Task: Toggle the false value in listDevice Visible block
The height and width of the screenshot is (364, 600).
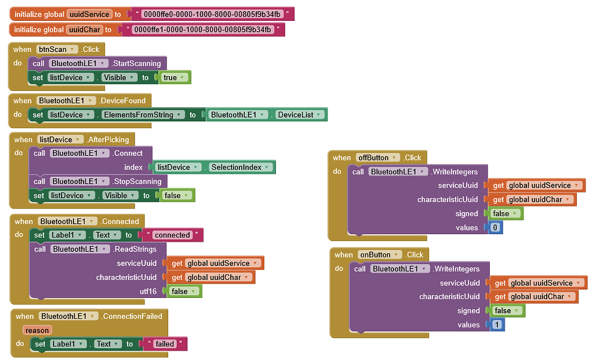Action: (176, 195)
